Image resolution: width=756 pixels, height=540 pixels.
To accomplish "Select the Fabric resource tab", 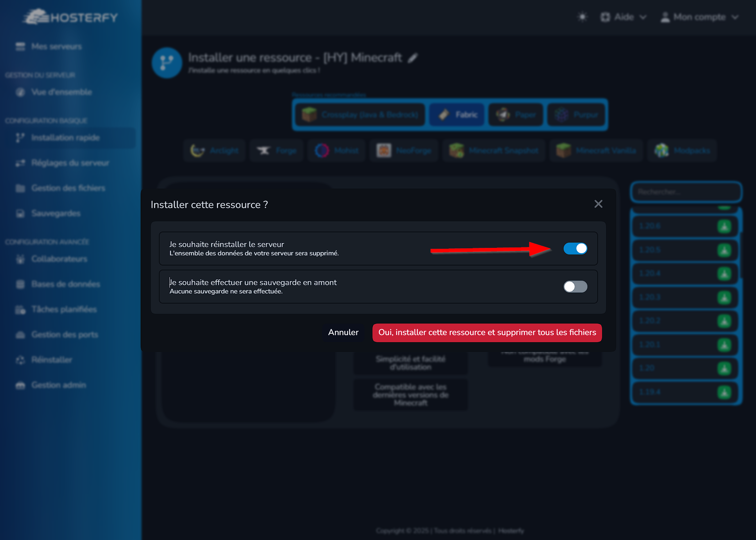I will tap(457, 115).
